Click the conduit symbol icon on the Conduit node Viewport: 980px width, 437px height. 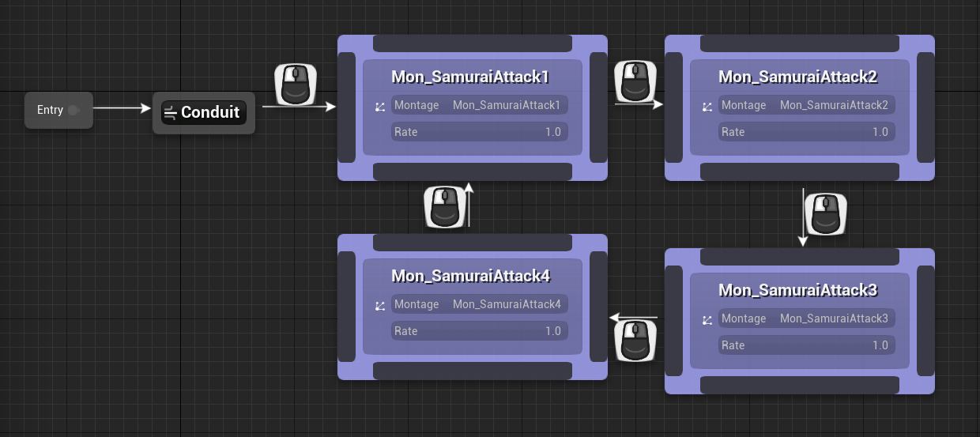pos(170,113)
